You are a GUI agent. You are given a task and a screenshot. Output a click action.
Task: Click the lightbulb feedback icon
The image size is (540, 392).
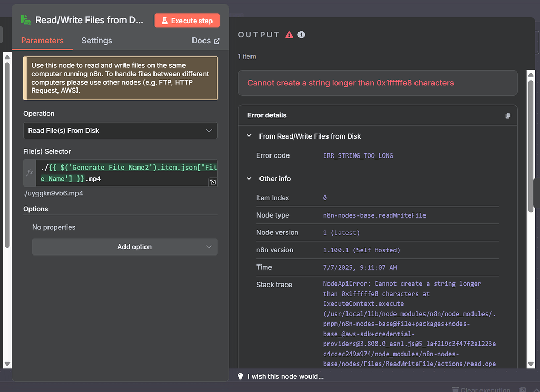240,376
